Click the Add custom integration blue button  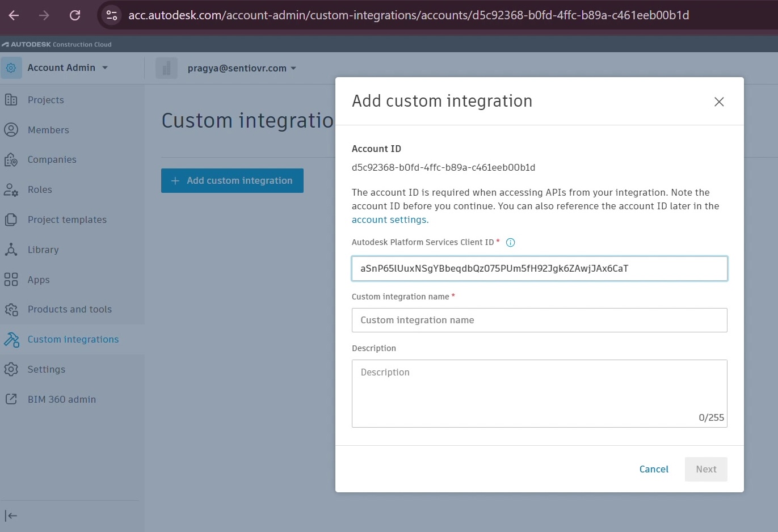[x=232, y=180]
